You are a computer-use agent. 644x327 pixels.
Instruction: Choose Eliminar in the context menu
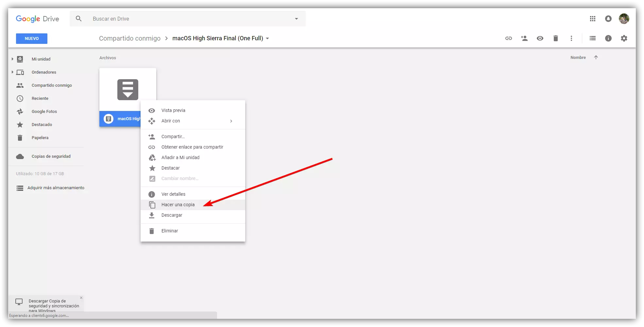193,231
